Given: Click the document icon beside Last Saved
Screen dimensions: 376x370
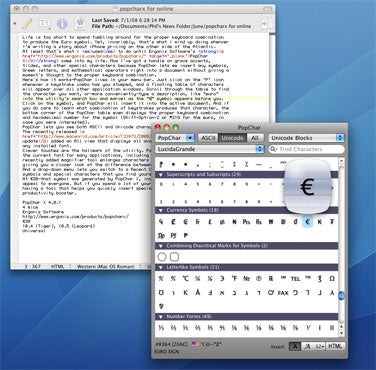Looking at the screenshot, I should (80, 23).
